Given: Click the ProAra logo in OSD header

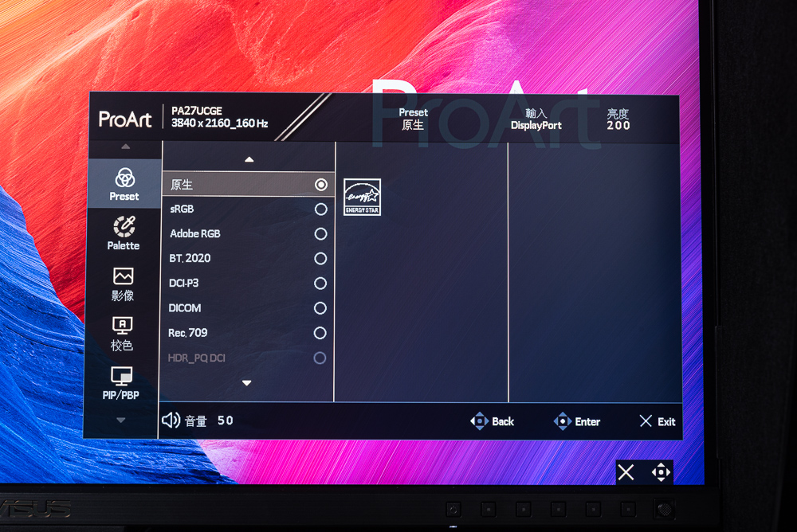Looking at the screenshot, I should click(125, 119).
